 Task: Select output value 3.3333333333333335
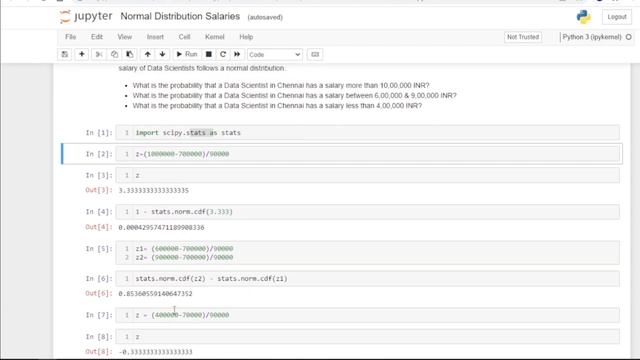[153, 191]
